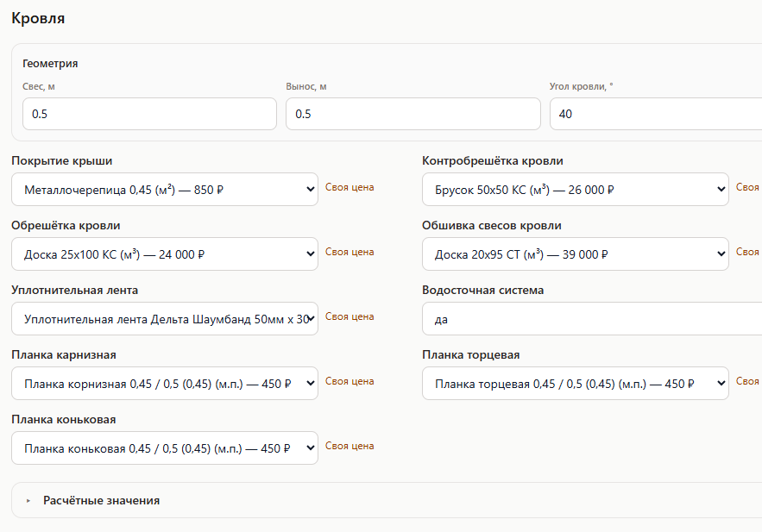Click Своя цена link beside Контробрешётка кровли
762x532 pixels.
pos(748,187)
